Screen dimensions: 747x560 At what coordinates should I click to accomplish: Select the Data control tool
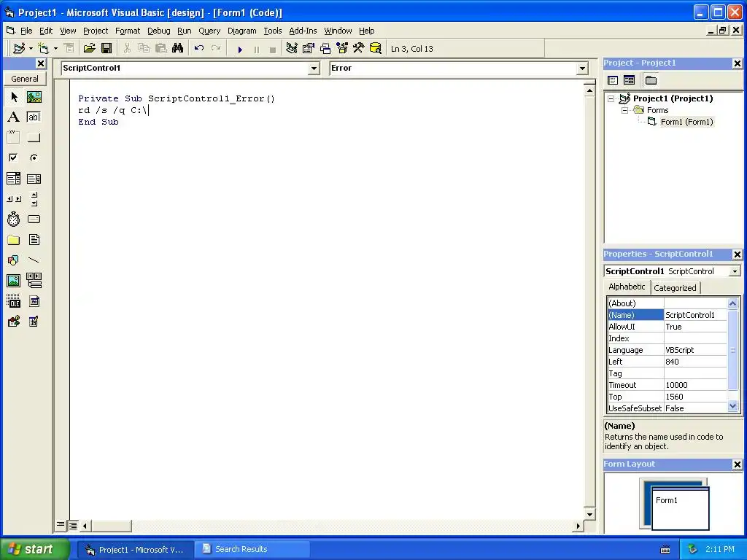(34, 281)
